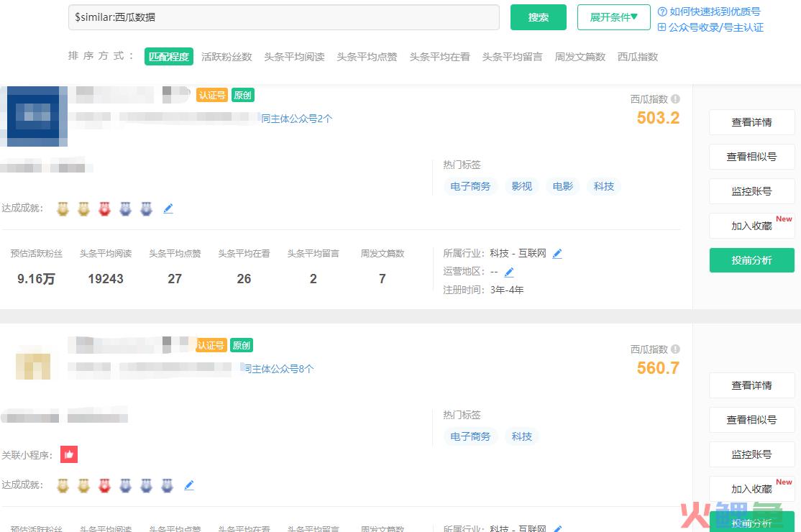
Task: Select the 科技 tag of first account
Action: pos(604,186)
